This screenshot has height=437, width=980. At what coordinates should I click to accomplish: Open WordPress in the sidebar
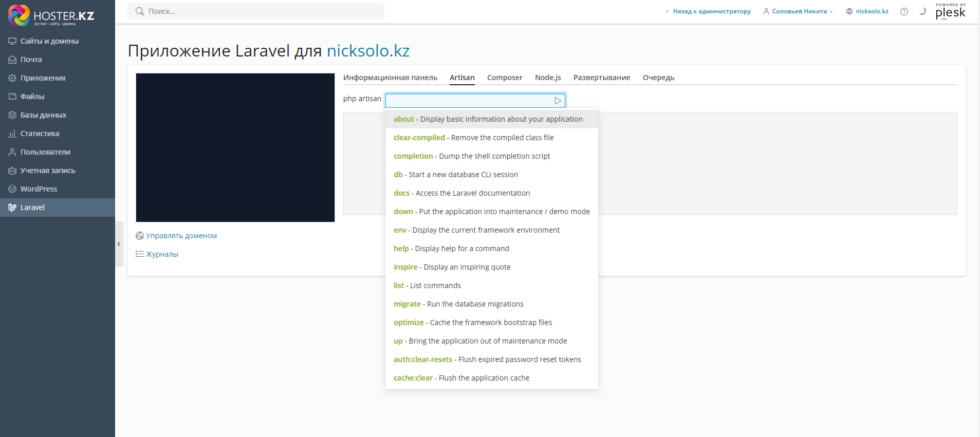(39, 189)
